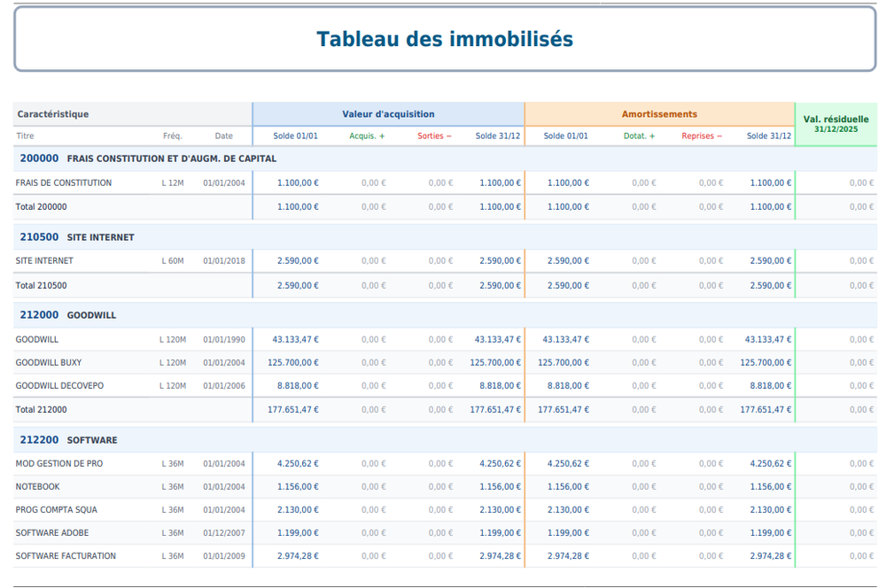
Task: Click the 'Amortissements' group header
Action: point(659,114)
